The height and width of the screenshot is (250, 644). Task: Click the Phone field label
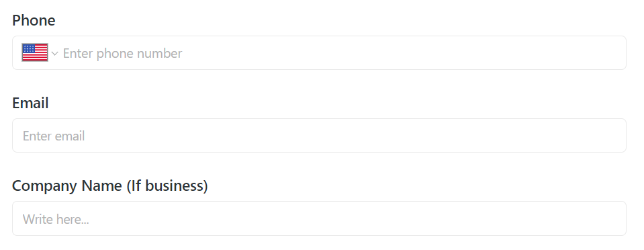click(34, 20)
